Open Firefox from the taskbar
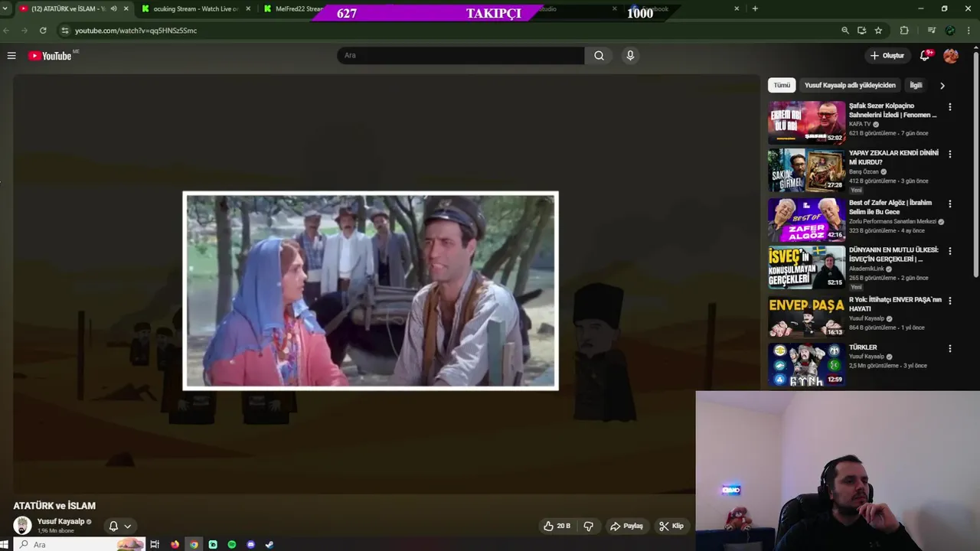 (x=175, y=545)
